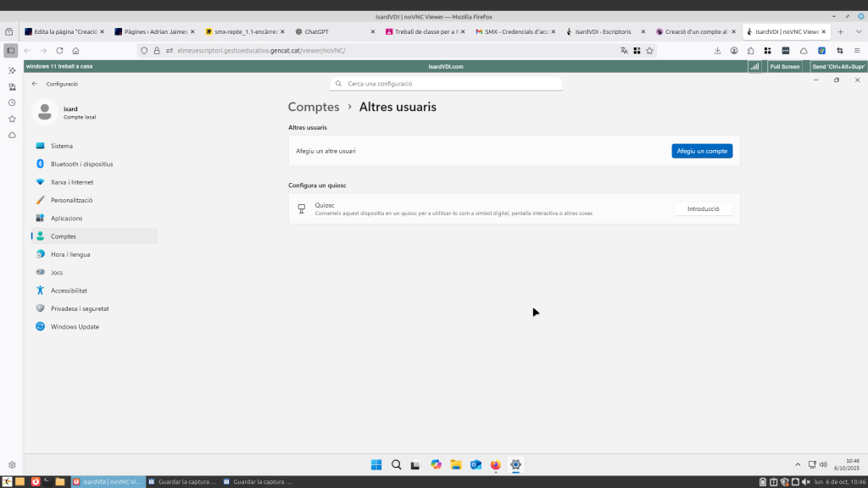Viewport: 868px width, 488px height.
Task: Open File Explorer from Windows taskbar
Action: 455,464
